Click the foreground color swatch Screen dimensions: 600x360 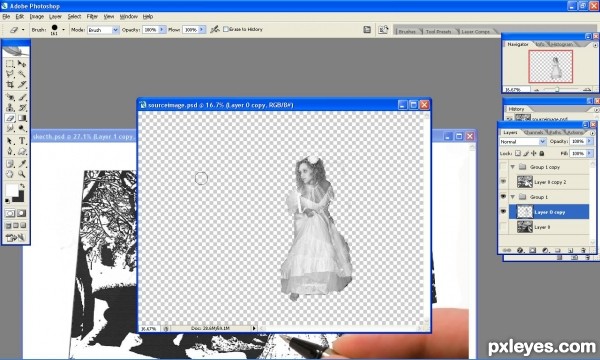[x=11, y=190]
